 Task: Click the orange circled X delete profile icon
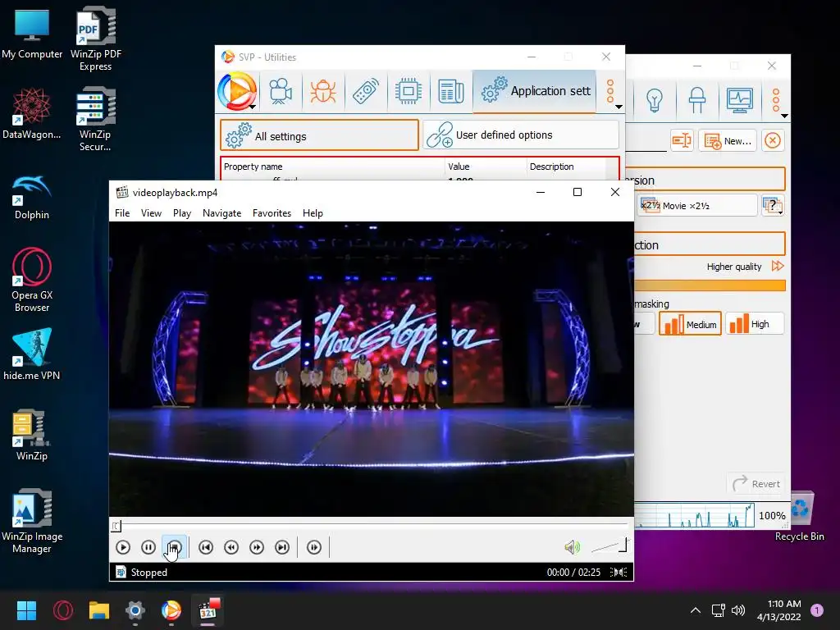point(773,141)
